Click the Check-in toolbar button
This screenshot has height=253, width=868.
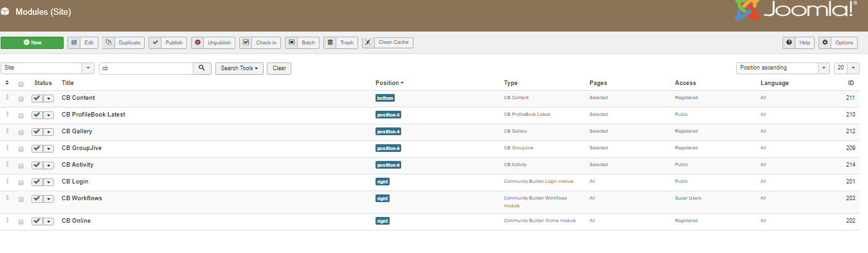click(260, 42)
